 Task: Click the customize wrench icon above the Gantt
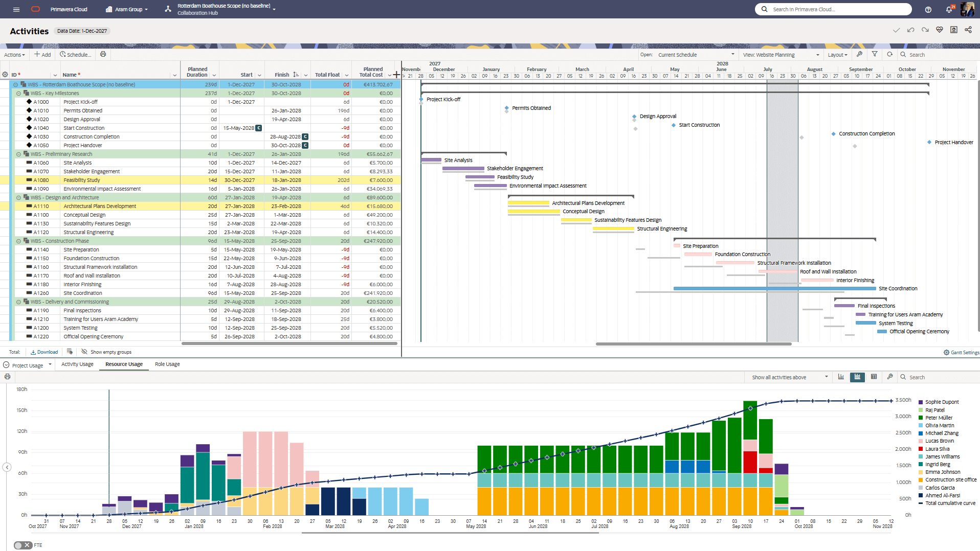coord(860,54)
